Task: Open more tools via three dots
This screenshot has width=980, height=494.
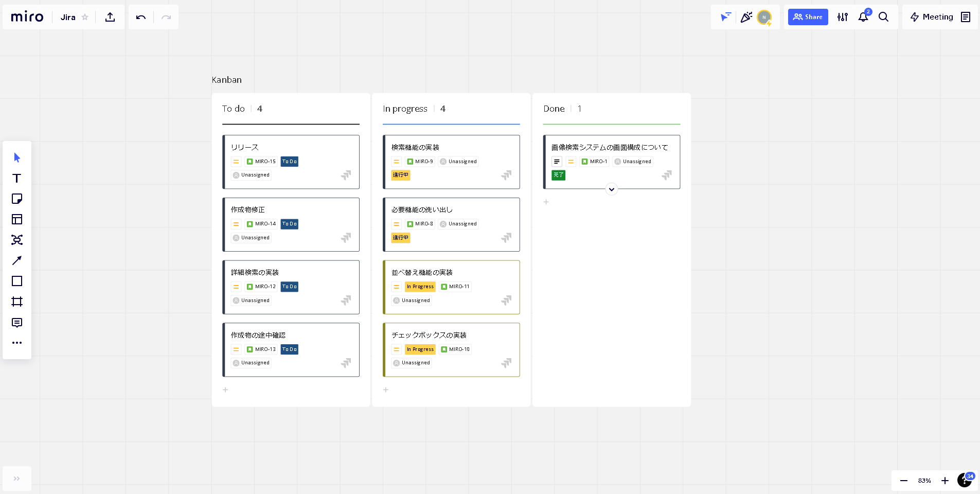Action: coord(17,343)
